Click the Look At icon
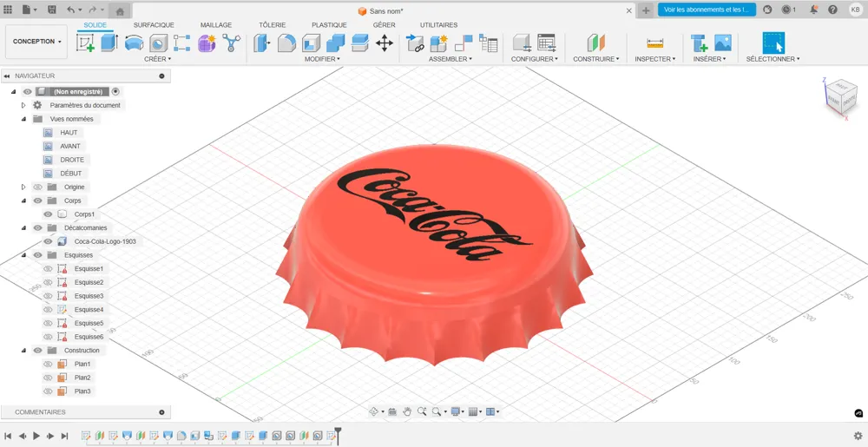 point(392,411)
